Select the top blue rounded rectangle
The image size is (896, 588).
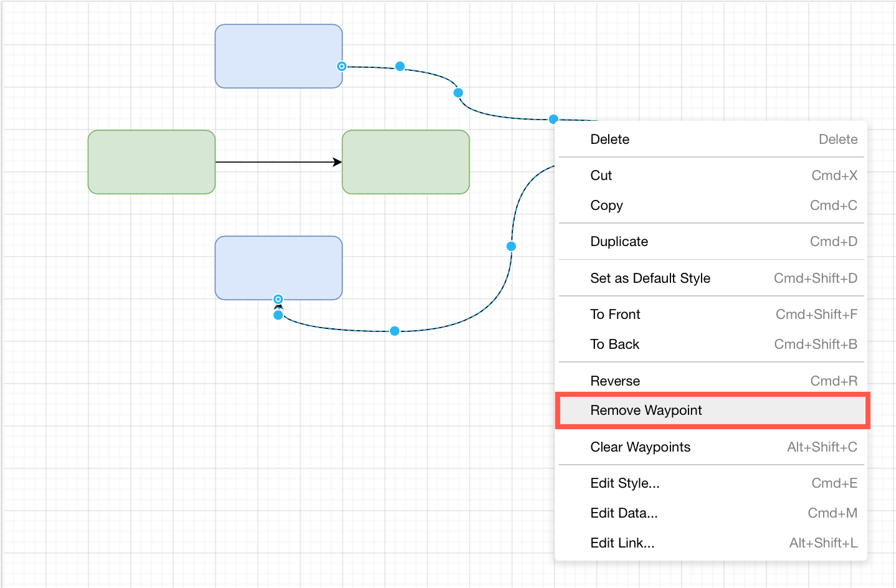[279, 56]
